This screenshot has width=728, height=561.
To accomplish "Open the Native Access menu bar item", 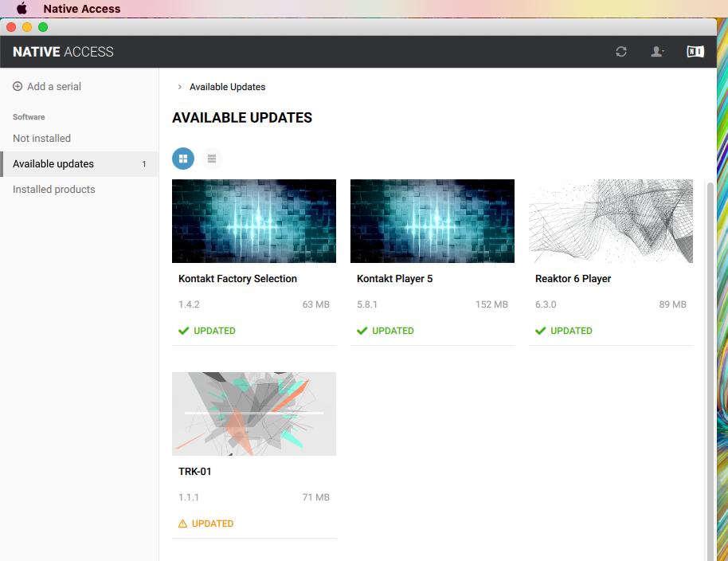I will [82, 8].
